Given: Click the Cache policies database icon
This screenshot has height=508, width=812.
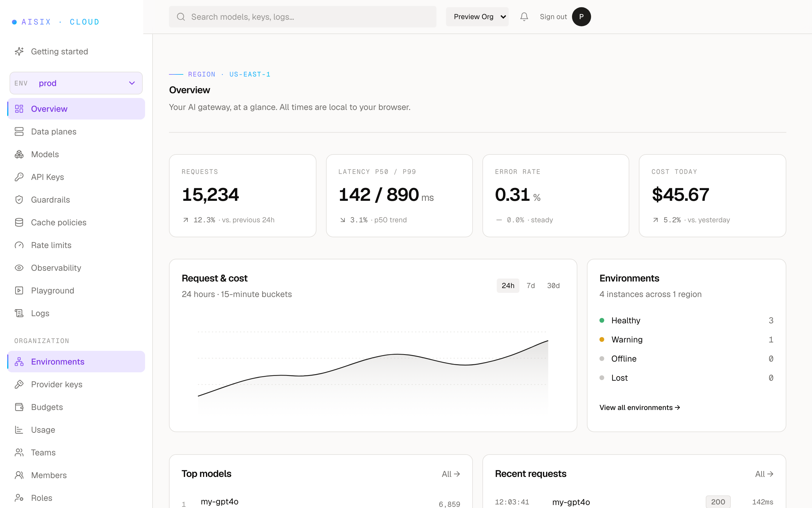Looking at the screenshot, I should 19,222.
